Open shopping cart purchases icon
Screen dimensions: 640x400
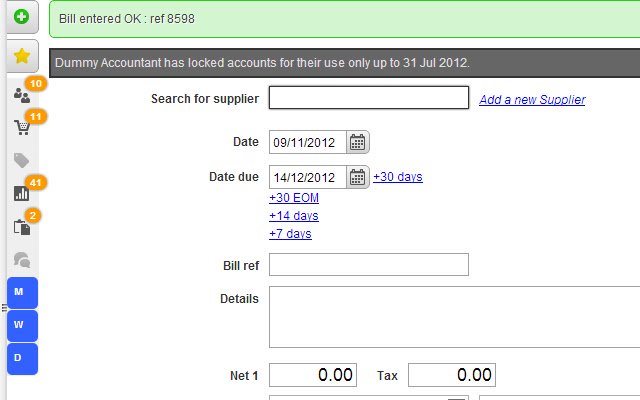click(x=22, y=127)
